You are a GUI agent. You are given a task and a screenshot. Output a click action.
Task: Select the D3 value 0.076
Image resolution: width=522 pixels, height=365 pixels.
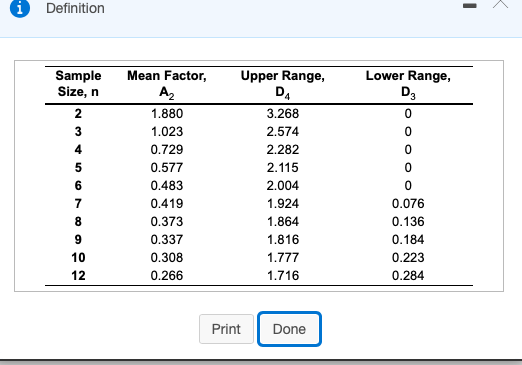point(408,204)
